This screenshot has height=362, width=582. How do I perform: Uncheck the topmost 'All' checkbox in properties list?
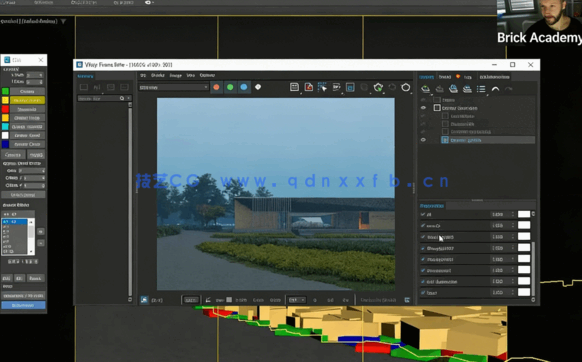pos(423,214)
